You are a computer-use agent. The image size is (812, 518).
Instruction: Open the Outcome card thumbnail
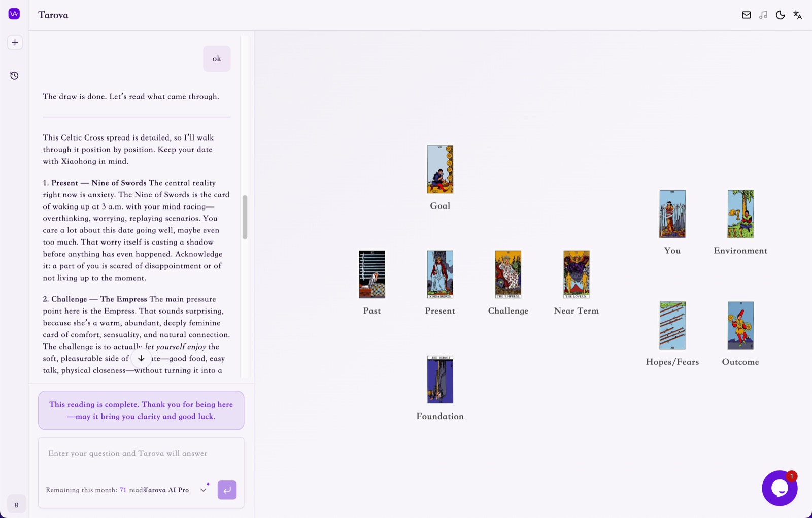(x=740, y=325)
